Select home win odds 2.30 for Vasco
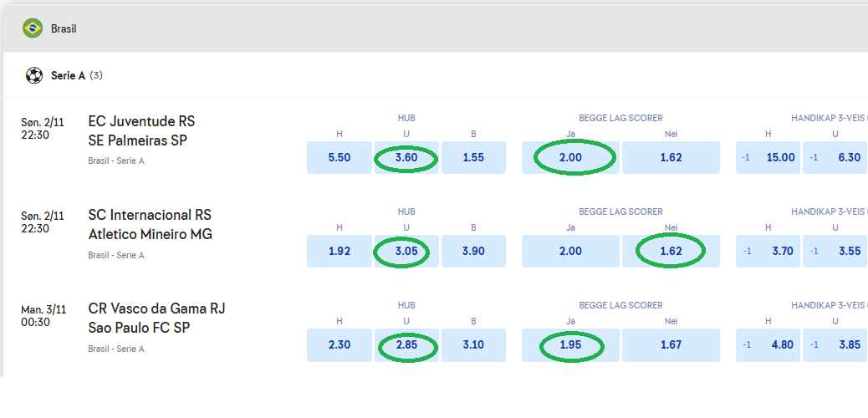 [x=340, y=344]
